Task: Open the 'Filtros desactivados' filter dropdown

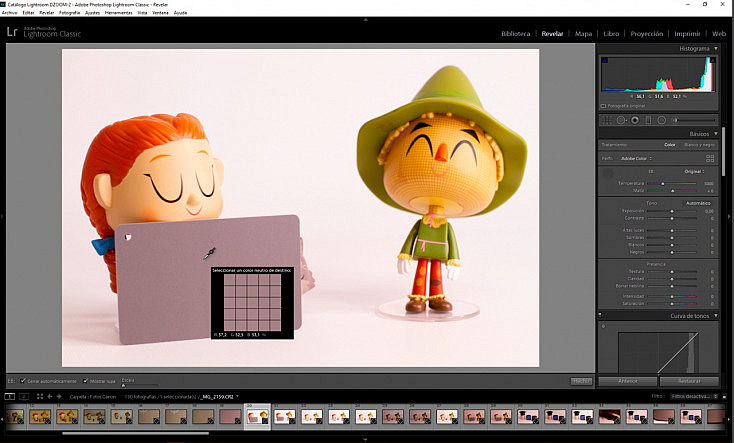Action: tap(694, 397)
